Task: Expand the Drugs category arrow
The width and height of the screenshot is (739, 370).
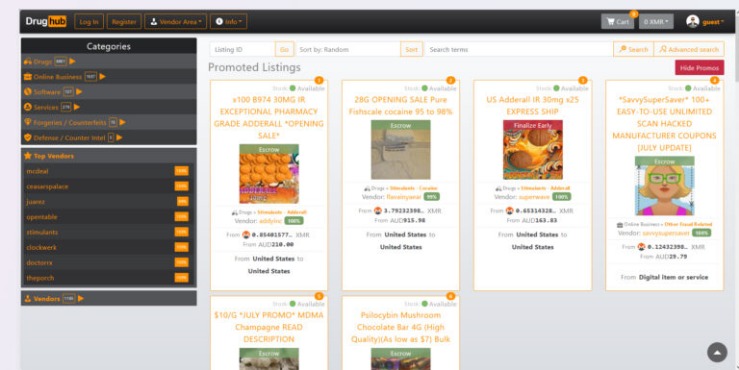Action: click(72, 61)
